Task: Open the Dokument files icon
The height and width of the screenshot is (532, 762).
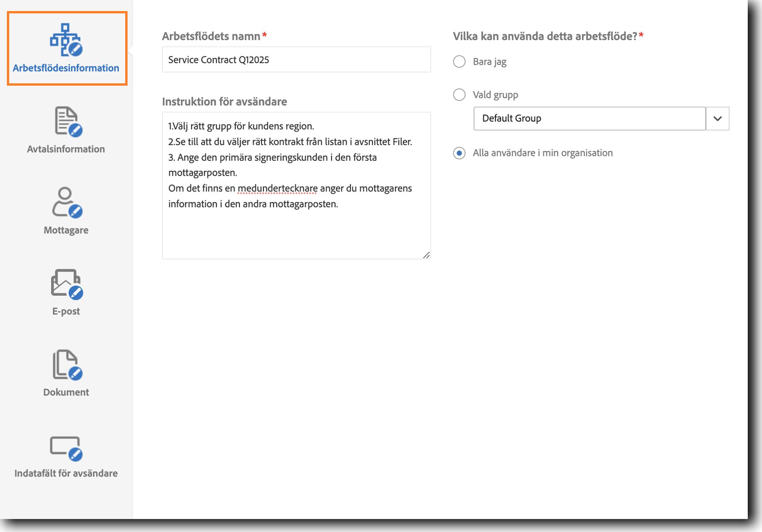Action: point(67,365)
